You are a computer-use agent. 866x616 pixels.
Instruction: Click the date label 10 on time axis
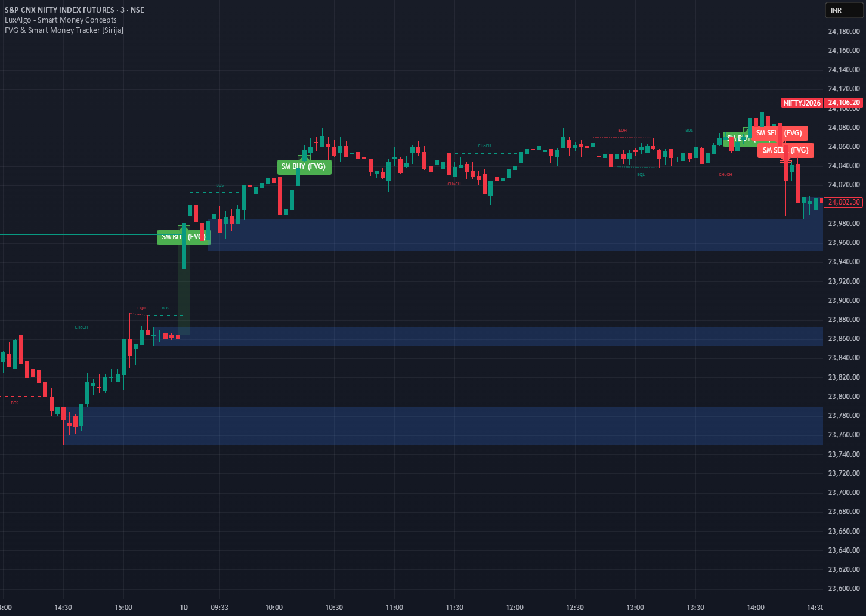coord(184,608)
